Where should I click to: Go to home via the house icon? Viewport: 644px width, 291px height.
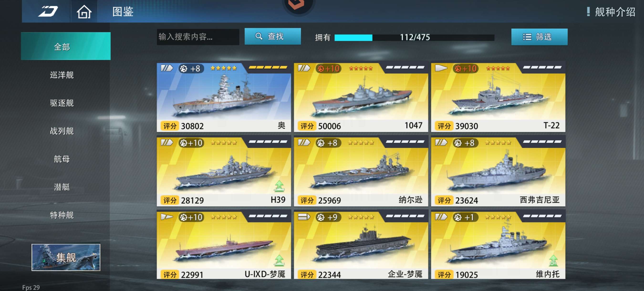click(x=84, y=12)
